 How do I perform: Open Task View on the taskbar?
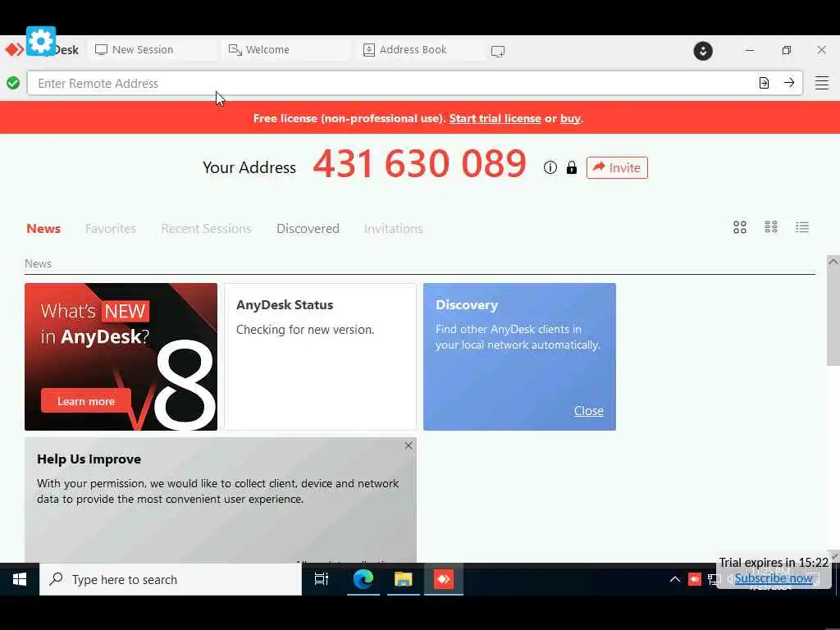pyautogui.click(x=322, y=579)
